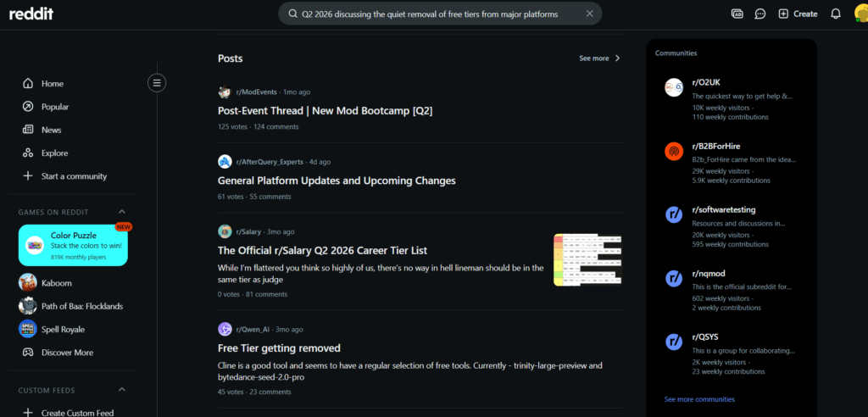Open Career Tier List post thumbnail

point(587,259)
